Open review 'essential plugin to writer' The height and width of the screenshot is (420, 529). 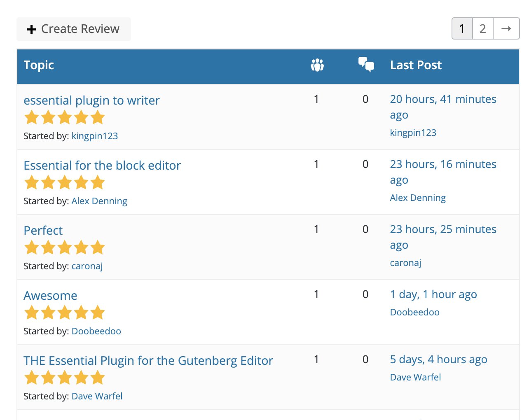[91, 100]
